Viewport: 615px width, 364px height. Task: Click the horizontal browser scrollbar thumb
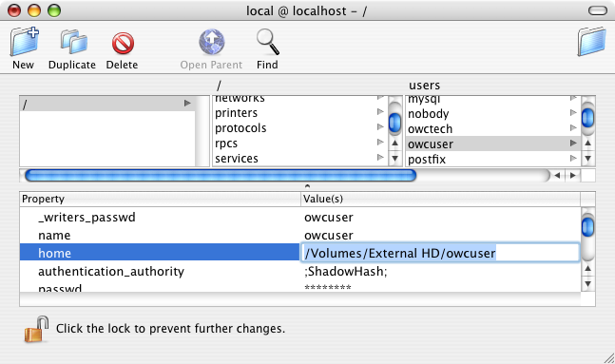221,175
